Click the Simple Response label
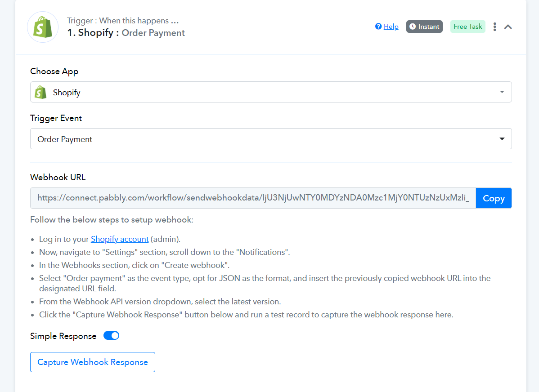This screenshot has width=539, height=392. coord(63,336)
